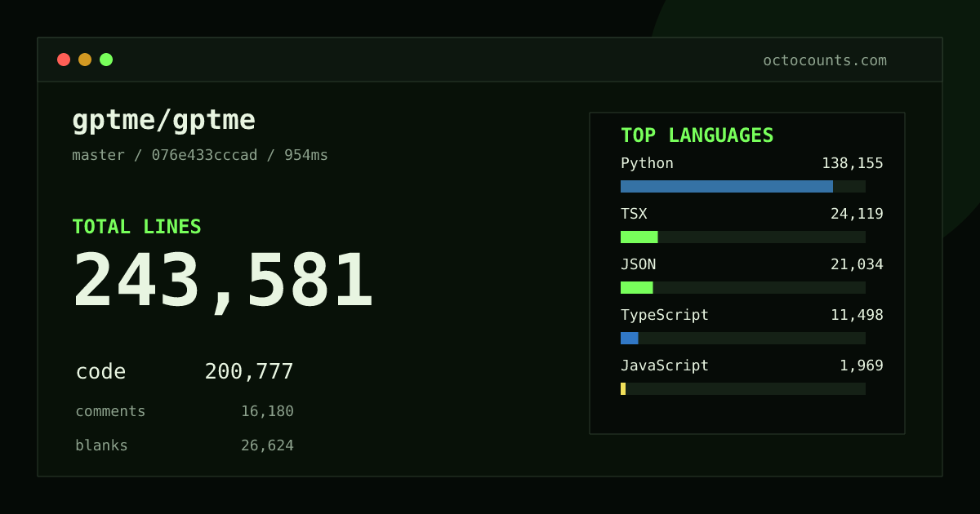Select the TSX count 24,119
The width and height of the screenshot is (980, 514).
[x=857, y=214]
